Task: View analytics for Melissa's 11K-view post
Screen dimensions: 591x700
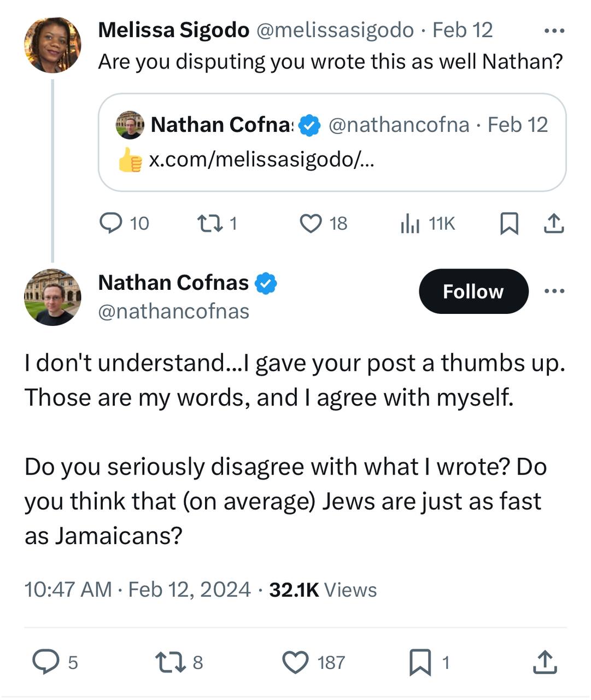Action: point(410,223)
